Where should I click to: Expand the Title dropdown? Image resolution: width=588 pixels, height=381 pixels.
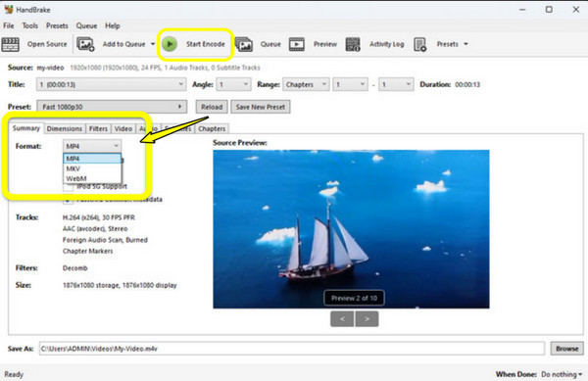111,84
